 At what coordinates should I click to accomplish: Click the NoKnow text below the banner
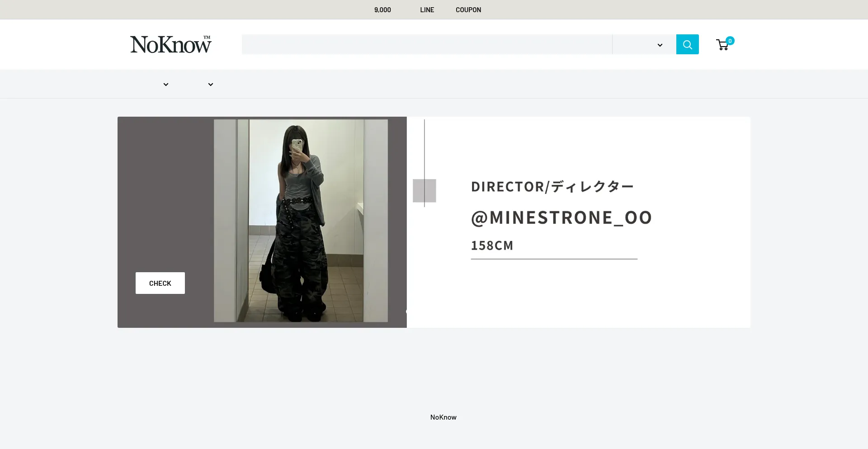click(x=443, y=417)
